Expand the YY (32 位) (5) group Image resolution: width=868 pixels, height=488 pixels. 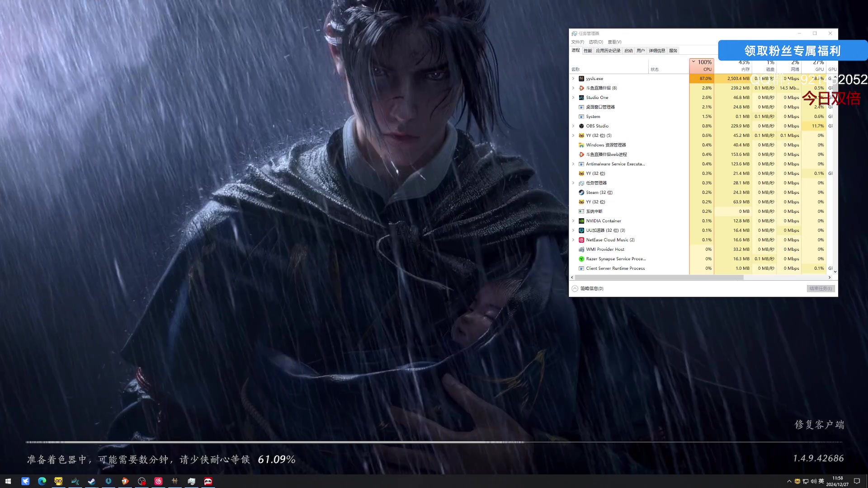[x=573, y=136]
